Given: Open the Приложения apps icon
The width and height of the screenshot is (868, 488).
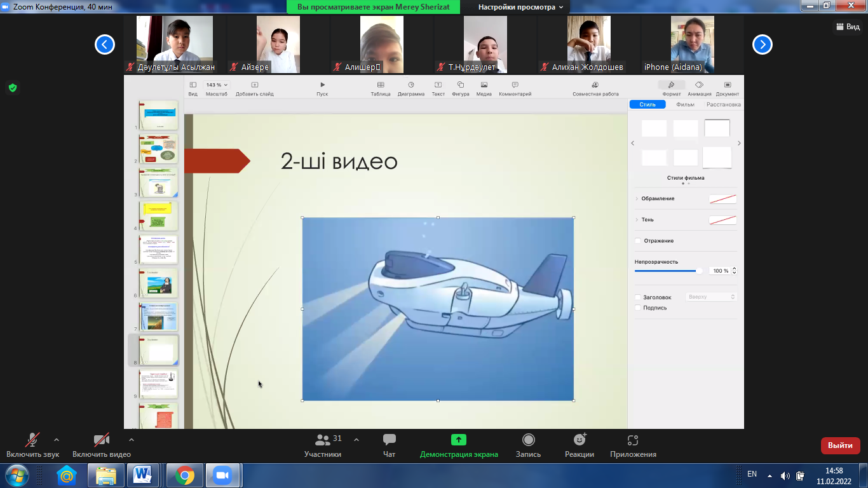Looking at the screenshot, I should click(632, 440).
